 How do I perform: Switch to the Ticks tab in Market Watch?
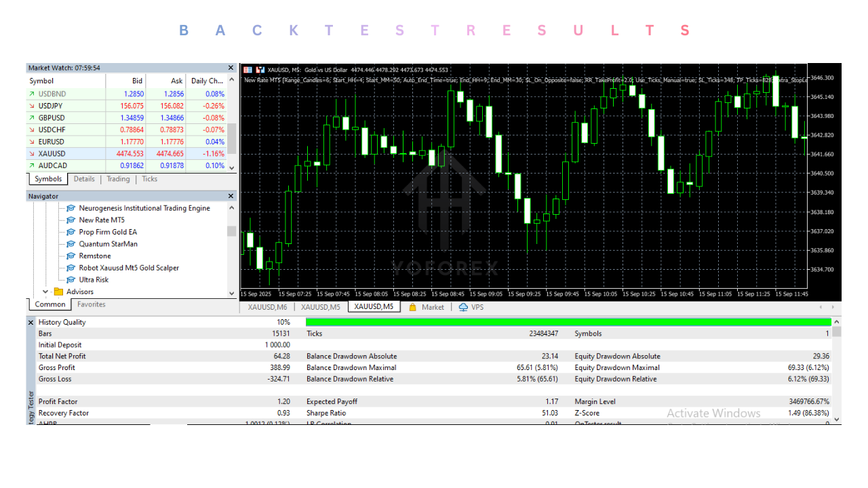tap(149, 179)
